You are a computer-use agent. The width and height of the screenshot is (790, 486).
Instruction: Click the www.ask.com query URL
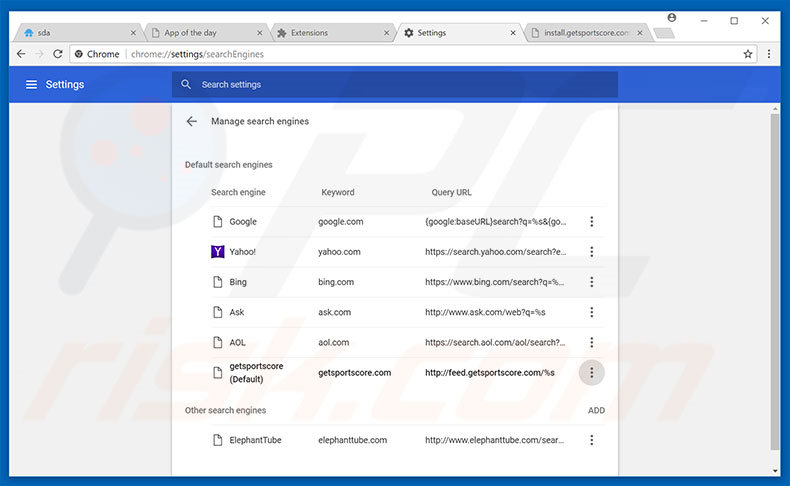coord(485,312)
